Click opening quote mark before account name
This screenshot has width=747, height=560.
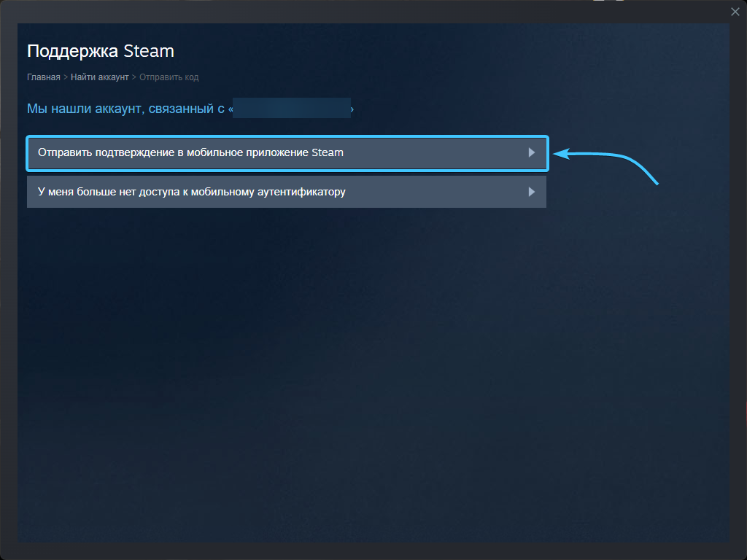tap(230, 109)
